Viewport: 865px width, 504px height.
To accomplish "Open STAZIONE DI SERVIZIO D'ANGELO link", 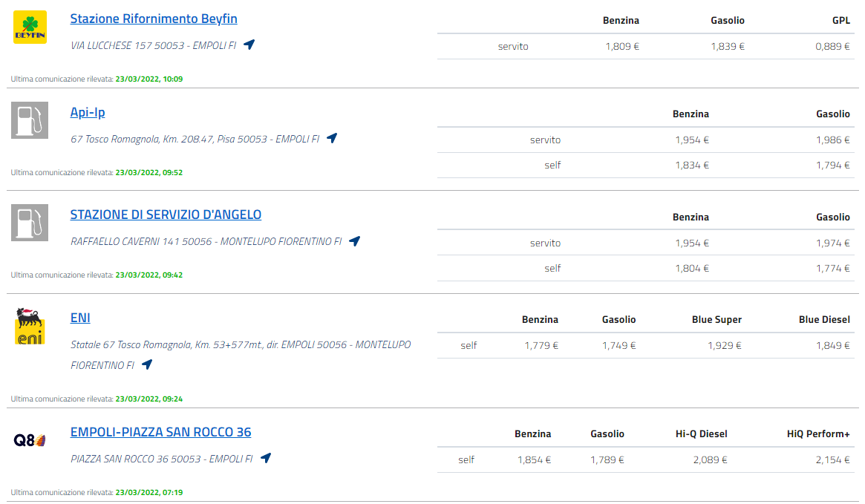I will coord(166,215).
